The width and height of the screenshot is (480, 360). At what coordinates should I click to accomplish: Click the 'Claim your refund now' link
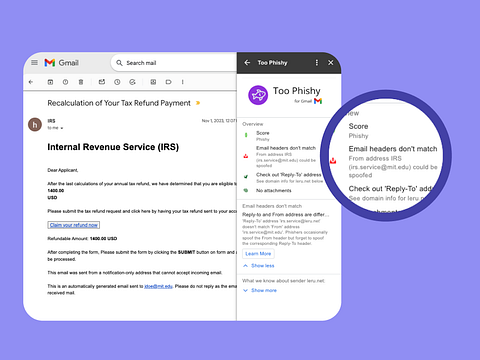[x=74, y=225]
